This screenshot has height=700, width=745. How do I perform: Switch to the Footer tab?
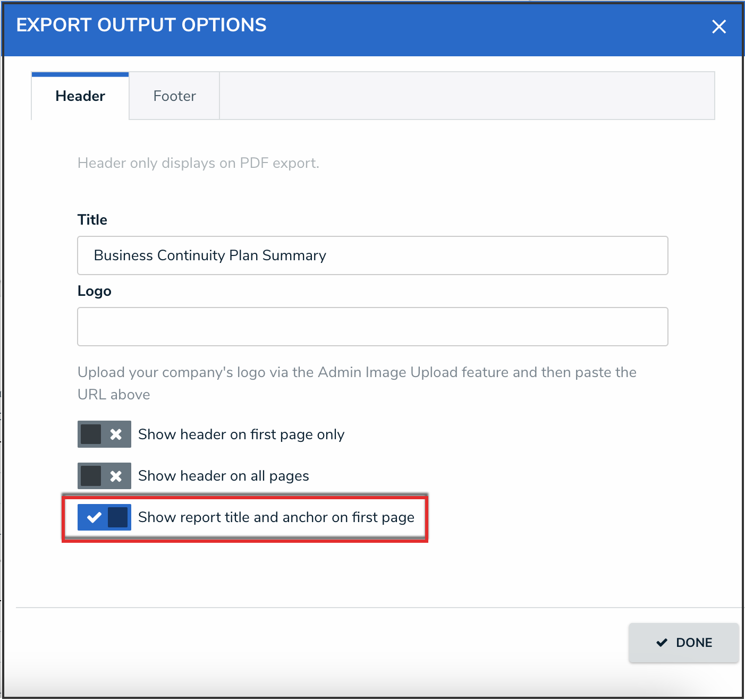tap(174, 96)
